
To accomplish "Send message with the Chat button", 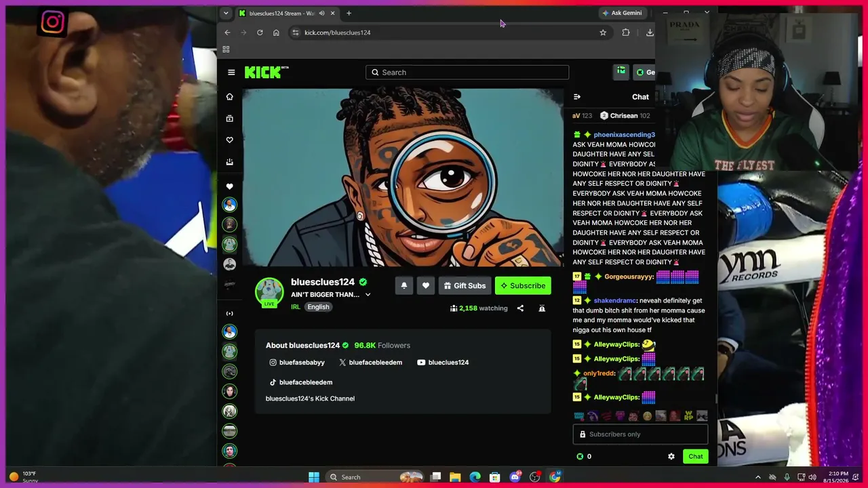I will pyautogui.click(x=696, y=457).
